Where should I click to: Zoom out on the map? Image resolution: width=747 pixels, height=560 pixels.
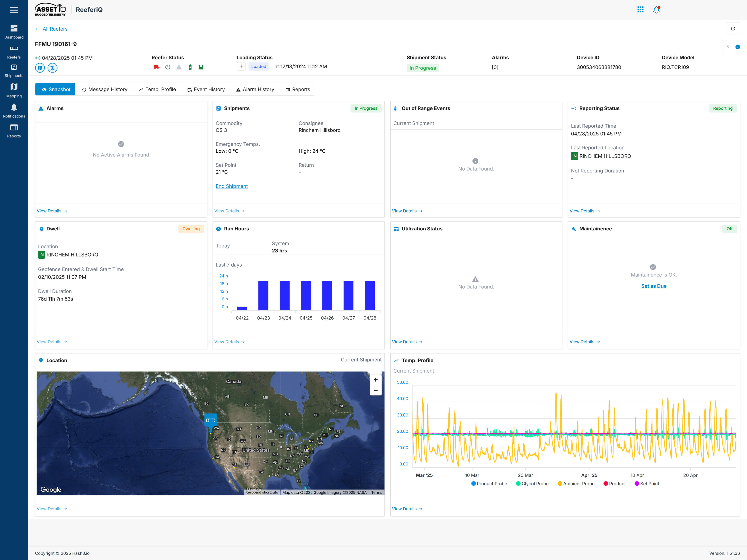(376, 390)
